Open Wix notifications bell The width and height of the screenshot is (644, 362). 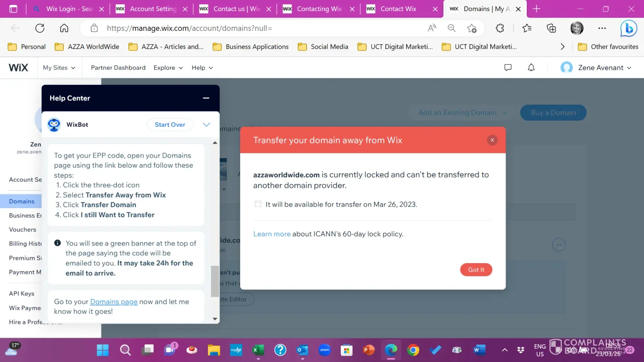click(531, 68)
